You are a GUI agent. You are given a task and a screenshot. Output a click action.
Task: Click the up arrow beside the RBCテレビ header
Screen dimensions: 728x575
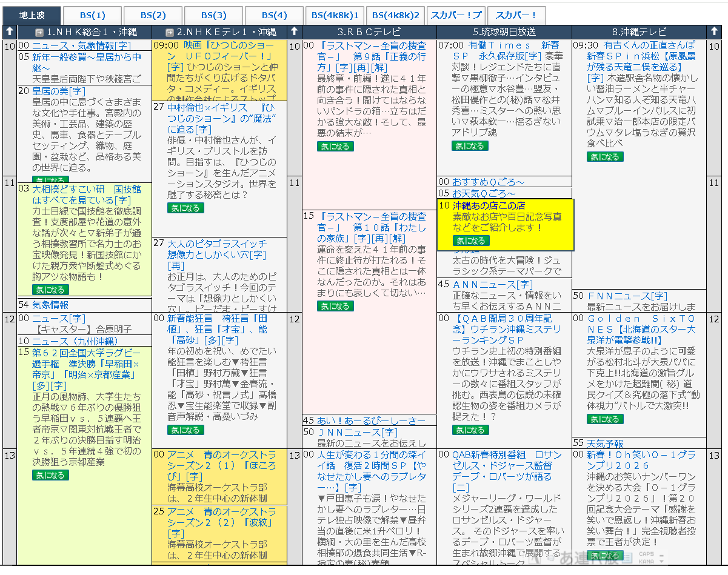click(295, 32)
